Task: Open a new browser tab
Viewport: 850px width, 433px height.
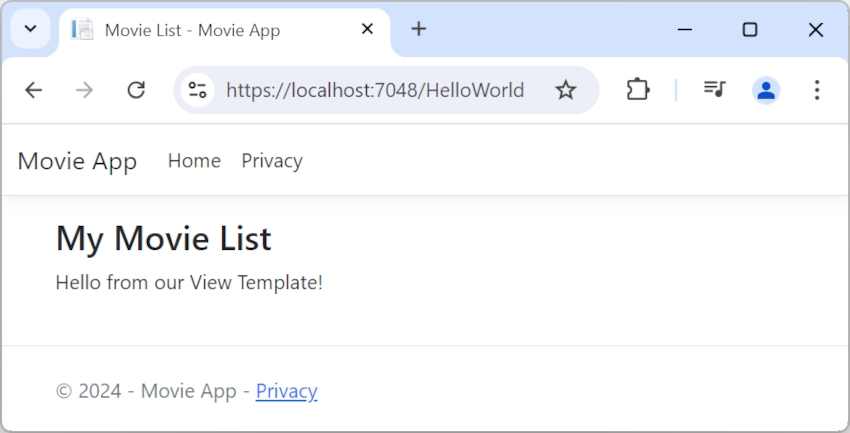Action: click(418, 29)
